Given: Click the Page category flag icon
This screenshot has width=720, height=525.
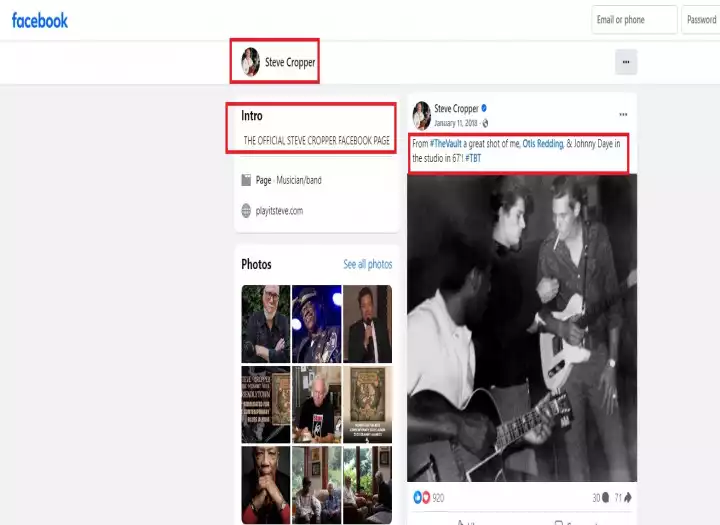Looking at the screenshot, I should coord(246,180).
